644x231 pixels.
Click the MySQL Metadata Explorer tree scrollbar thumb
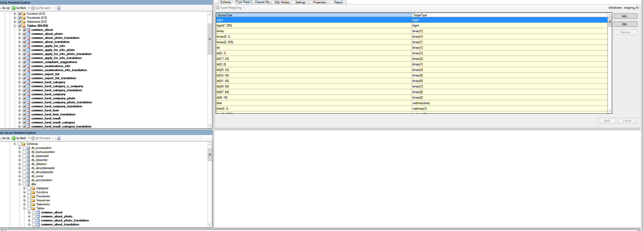coord(210,39)
